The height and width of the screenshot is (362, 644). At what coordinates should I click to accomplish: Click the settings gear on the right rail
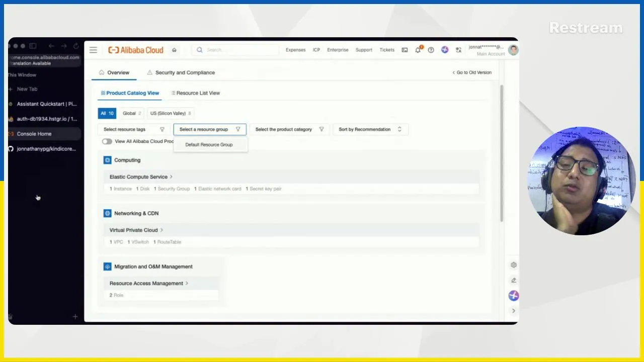click(x=514, y=265)
